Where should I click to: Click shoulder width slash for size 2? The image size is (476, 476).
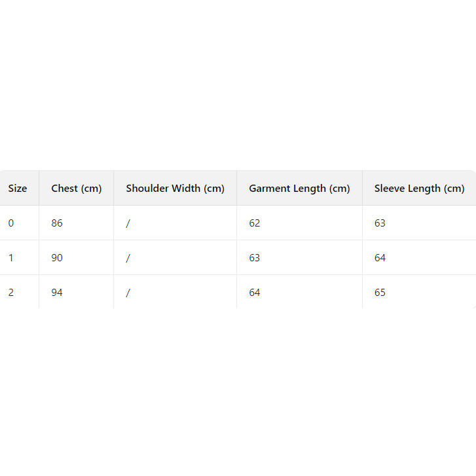click(128, 293)
